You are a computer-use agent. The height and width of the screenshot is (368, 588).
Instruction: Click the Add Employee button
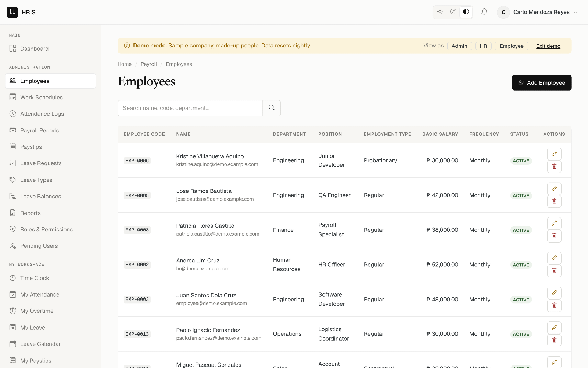point(542,82)
